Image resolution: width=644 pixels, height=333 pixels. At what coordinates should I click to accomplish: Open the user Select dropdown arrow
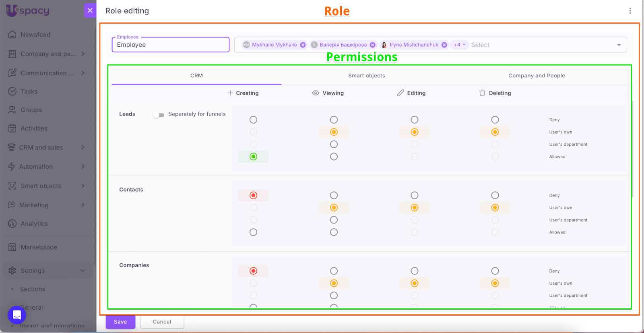coord(619,45)
